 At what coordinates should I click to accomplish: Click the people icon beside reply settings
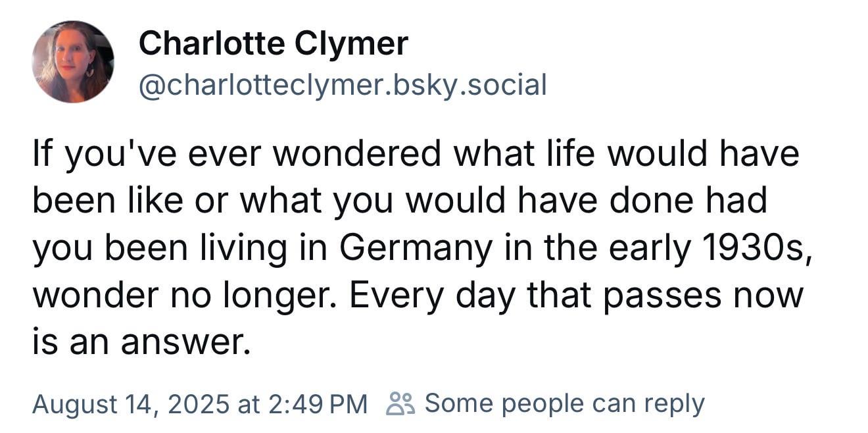400,403
